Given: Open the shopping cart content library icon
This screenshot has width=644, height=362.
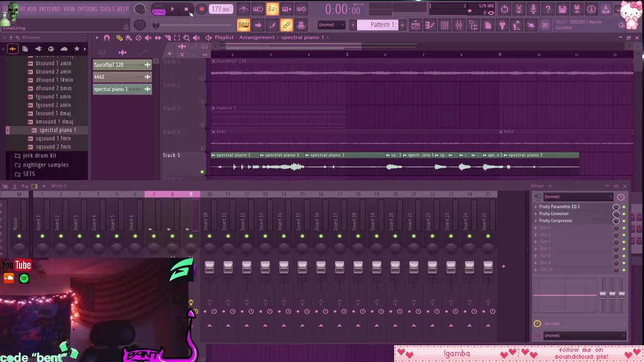Looking at the screenshot, I should (545, 25).
